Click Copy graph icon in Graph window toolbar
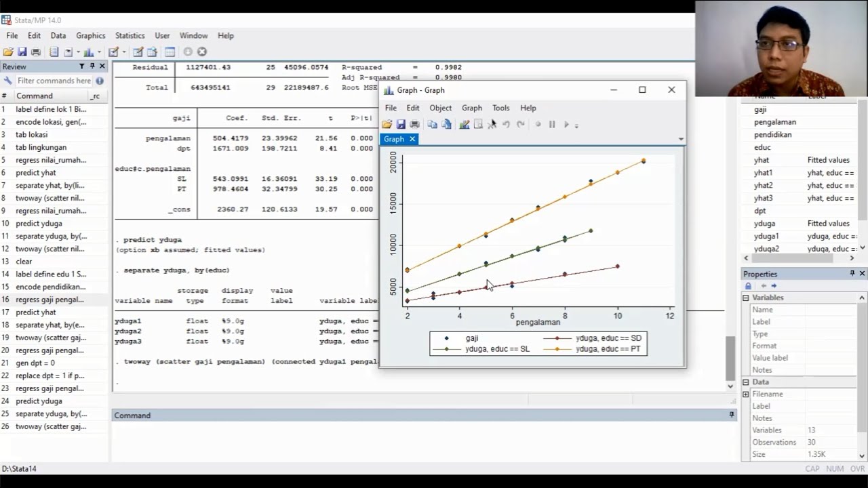The height and width of the screenshot is (488, 868). click(x=432, y=125)
